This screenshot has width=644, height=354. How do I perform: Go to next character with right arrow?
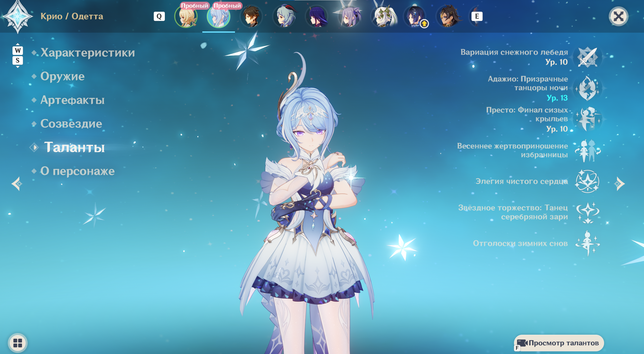pyautogui.click(x=620, y=184)
